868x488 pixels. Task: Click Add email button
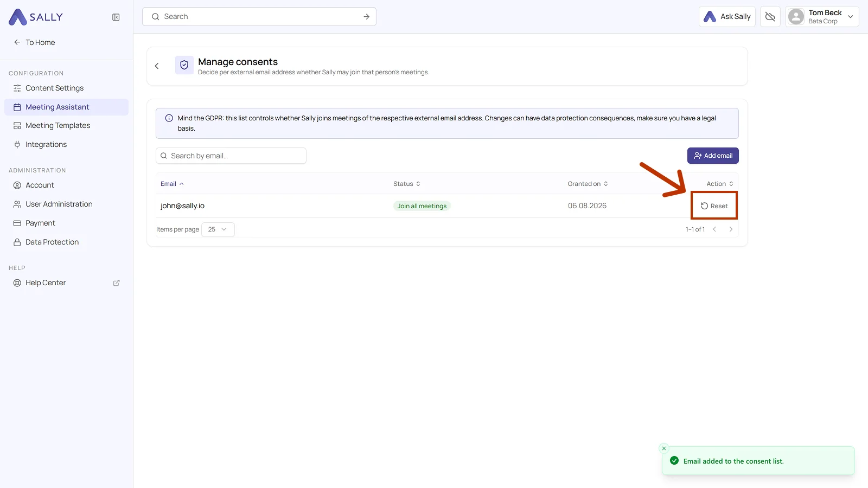click(x=713, y=156)
